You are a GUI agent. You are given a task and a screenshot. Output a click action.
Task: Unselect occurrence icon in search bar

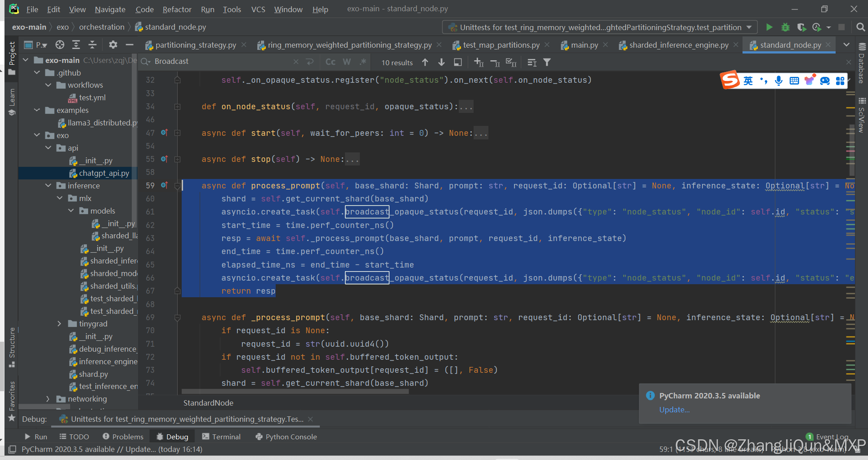(x=495, y=62)
